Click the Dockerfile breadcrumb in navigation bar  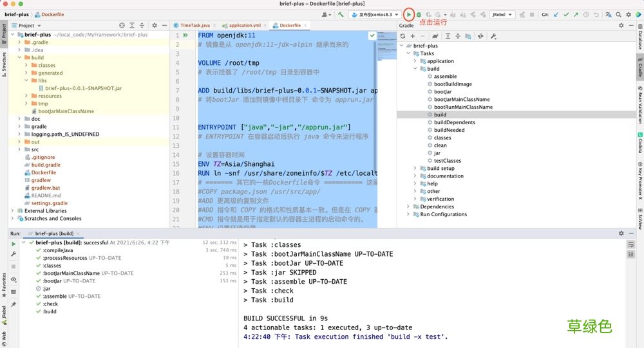(x=50, y=14)
